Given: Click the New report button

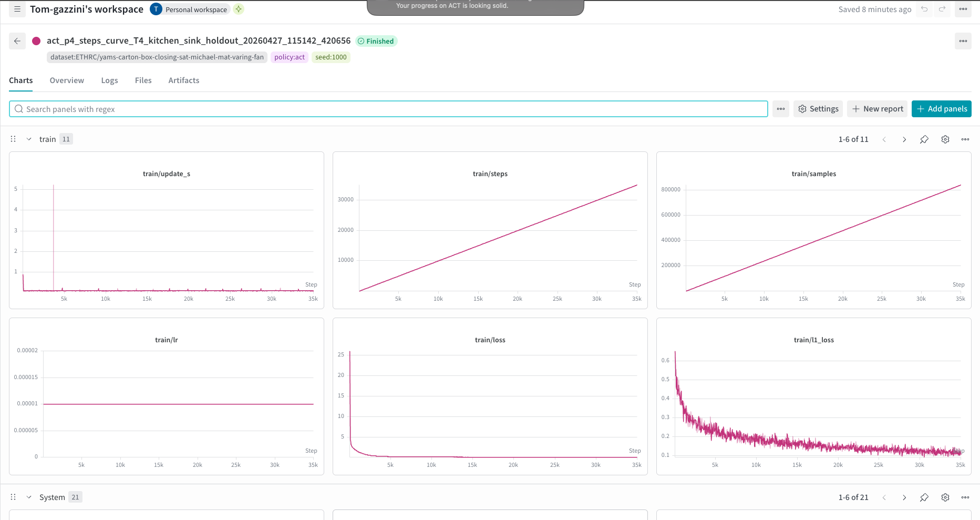Looking at the screenshot, I should 878,109.
